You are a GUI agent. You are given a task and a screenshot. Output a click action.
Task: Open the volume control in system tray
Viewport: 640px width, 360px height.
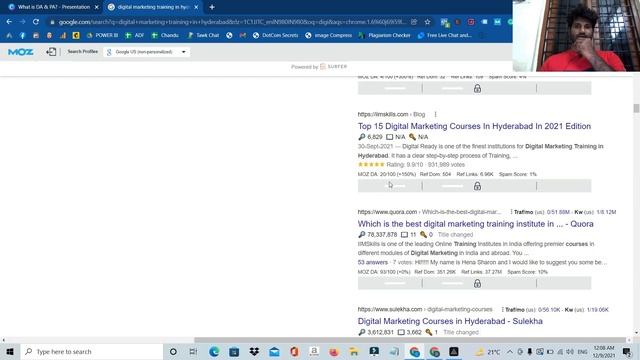(x=570, y=351)
